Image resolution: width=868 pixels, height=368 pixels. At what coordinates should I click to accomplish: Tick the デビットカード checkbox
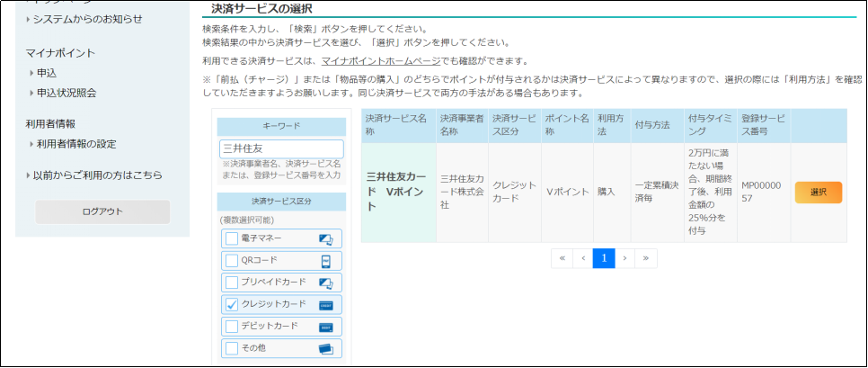(232, 326)
